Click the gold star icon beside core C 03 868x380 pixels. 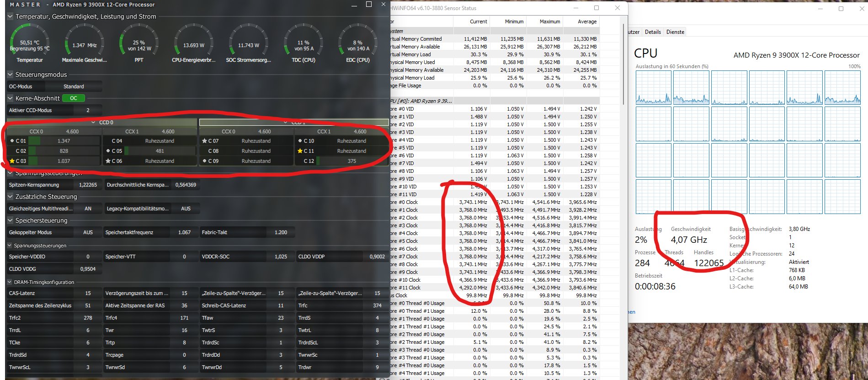coord(12,161)
